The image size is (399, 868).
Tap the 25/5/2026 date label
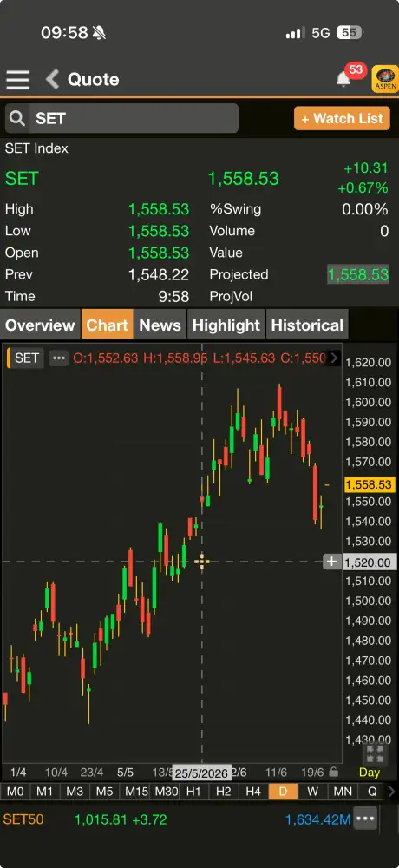(x=201, y=773)
